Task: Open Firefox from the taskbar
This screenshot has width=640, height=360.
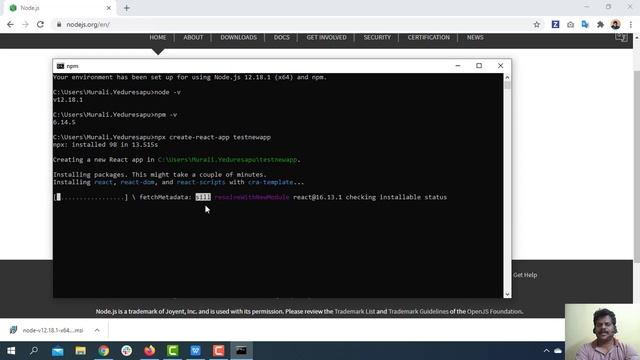Action: coord(149,351)
